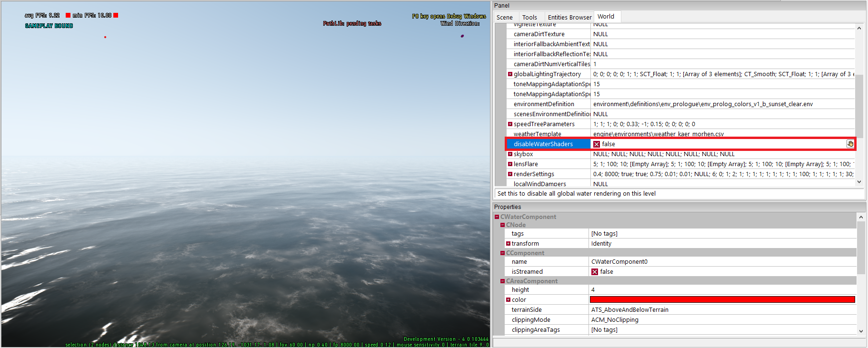Collapse the CWaterComponent group
868x348 pixels.
click(x=497, y=217)
